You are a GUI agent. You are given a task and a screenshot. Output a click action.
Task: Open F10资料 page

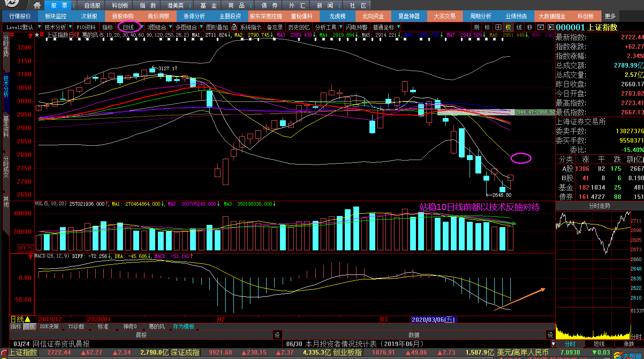pyautogui.click(x=87, y=27)
